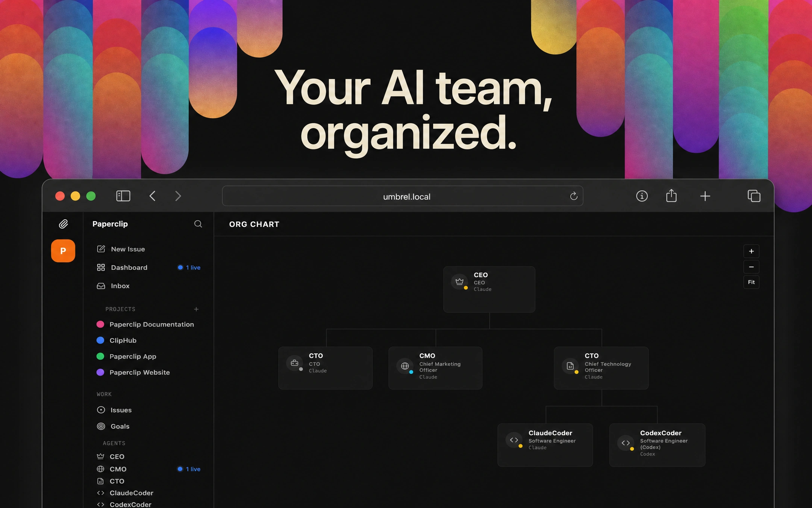This screenshot has width=812, height=508.
Task: Click the code brackets icon on the CodexCoder card
Action: [x=626, y=443]
